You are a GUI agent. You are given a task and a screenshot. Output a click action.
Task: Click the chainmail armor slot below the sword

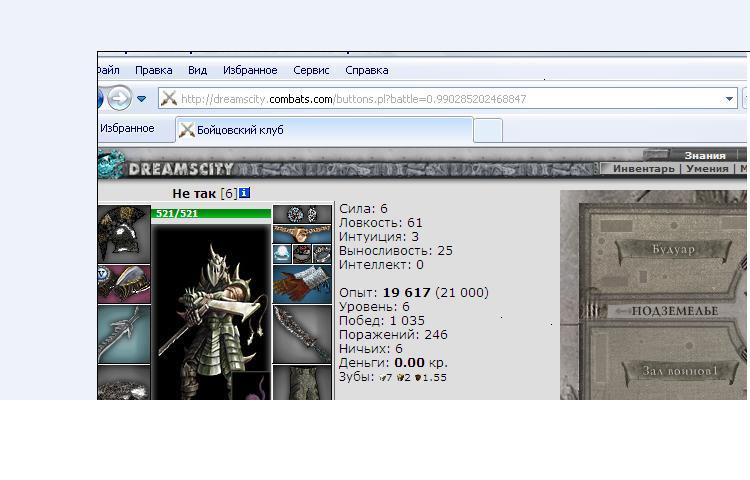point(124,383)
